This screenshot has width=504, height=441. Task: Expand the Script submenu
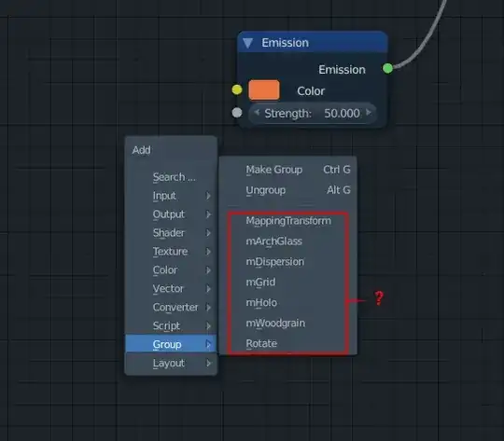coord(171,326)
